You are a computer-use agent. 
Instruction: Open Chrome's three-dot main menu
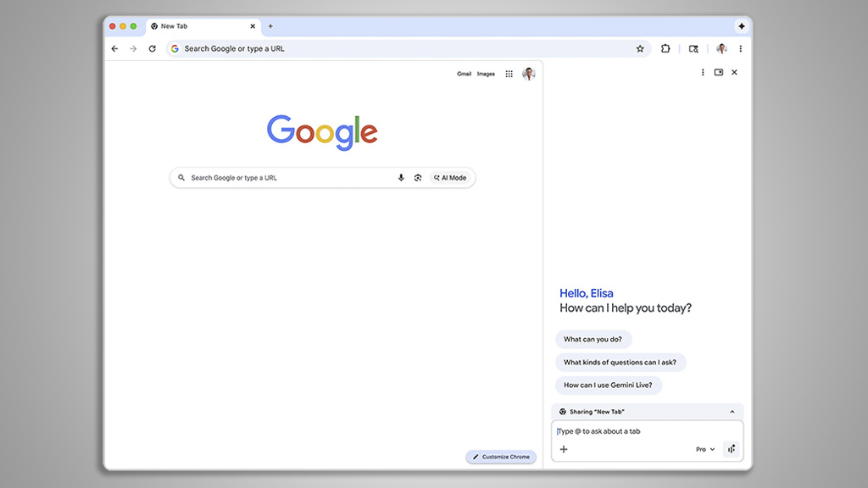coord(740,49)
